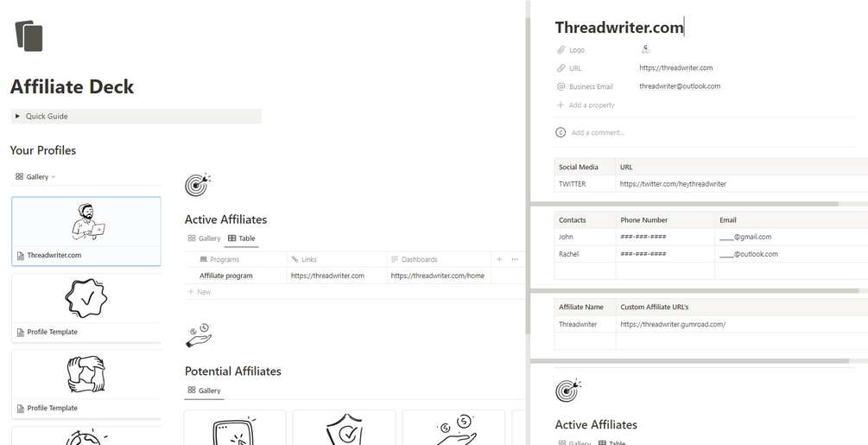Click Add a property
The height and width of the screenshot is (445, 868).
[586, 105]
